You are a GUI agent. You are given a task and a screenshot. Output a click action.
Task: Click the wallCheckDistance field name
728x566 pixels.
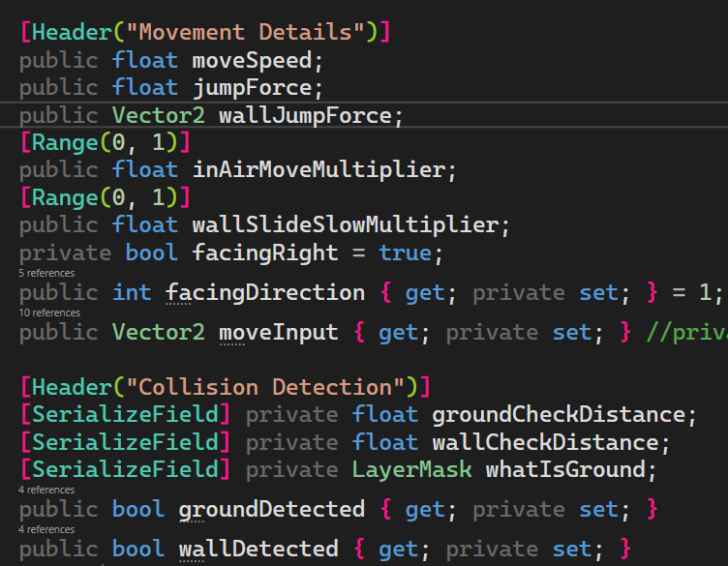(546, 442)
